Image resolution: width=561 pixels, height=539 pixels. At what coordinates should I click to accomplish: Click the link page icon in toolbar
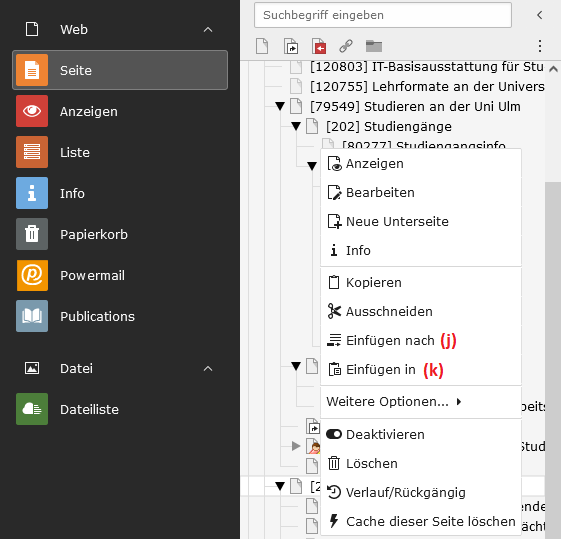346,46
